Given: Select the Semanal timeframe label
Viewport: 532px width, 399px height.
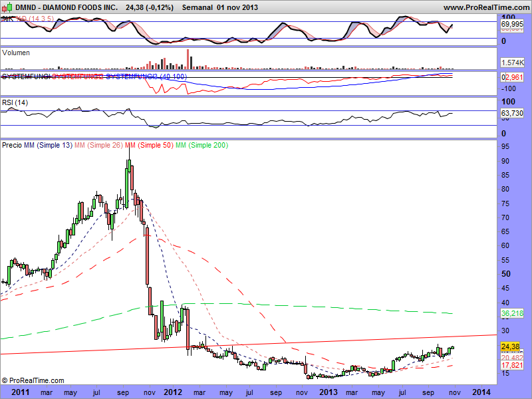Looking at the screenshot, I should pyautogui.click(x=198, y=7).
